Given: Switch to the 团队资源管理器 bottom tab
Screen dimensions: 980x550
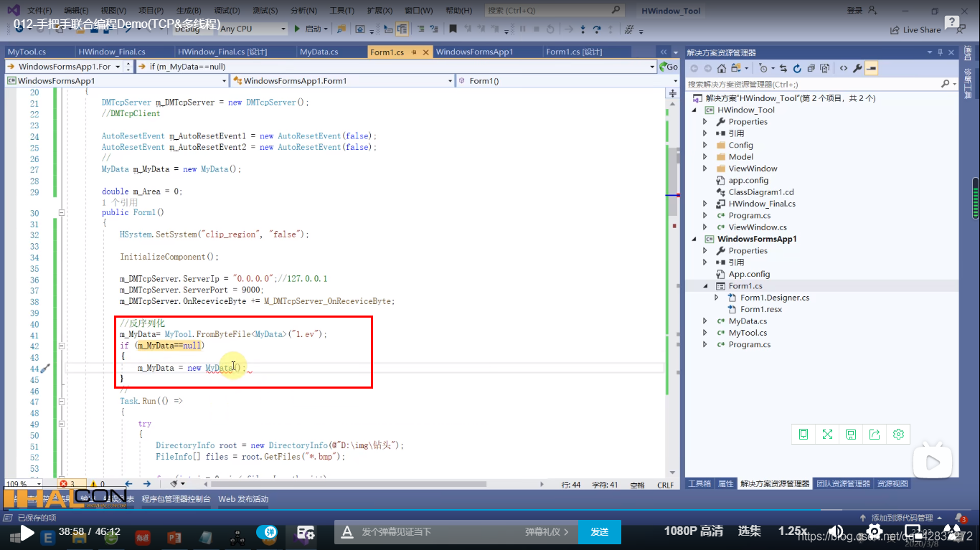Looking at the screenshot, I should click(843, 483).
